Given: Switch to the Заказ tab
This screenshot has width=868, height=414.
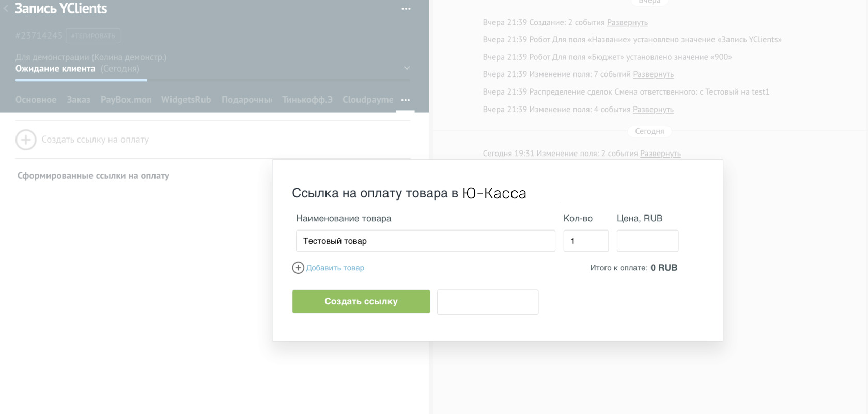Looking at the screenshot, I should tap(79, 100).
